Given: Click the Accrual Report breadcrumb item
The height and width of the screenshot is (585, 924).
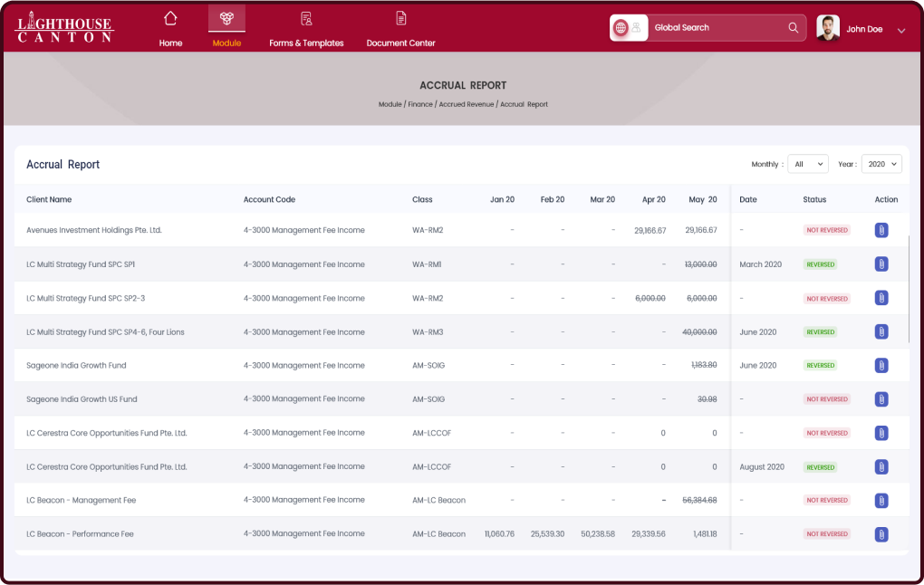Looking at the screenshot, I should (524, 104).
